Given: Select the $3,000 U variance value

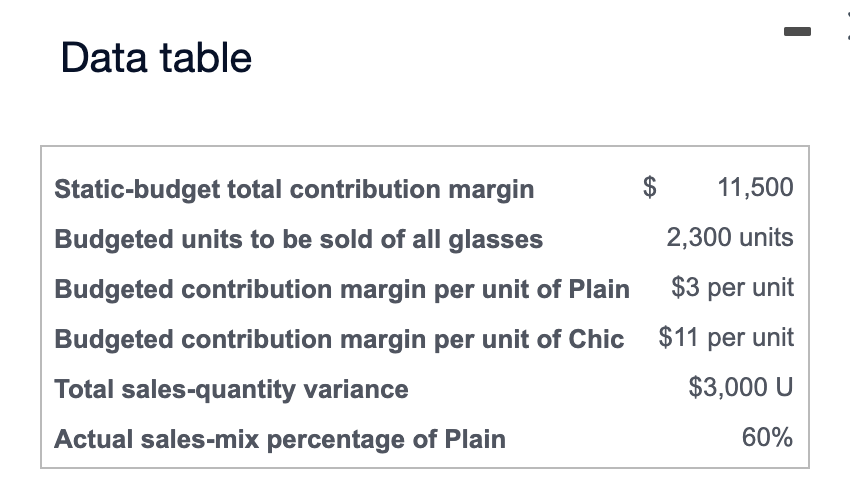Looking at the screenshot, I should pos(741,387).
